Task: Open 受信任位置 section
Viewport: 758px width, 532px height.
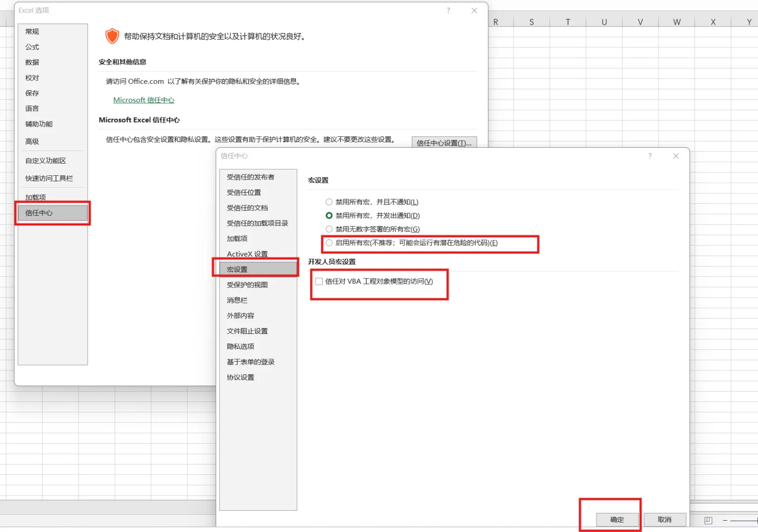Action: [x=258, y=193]
